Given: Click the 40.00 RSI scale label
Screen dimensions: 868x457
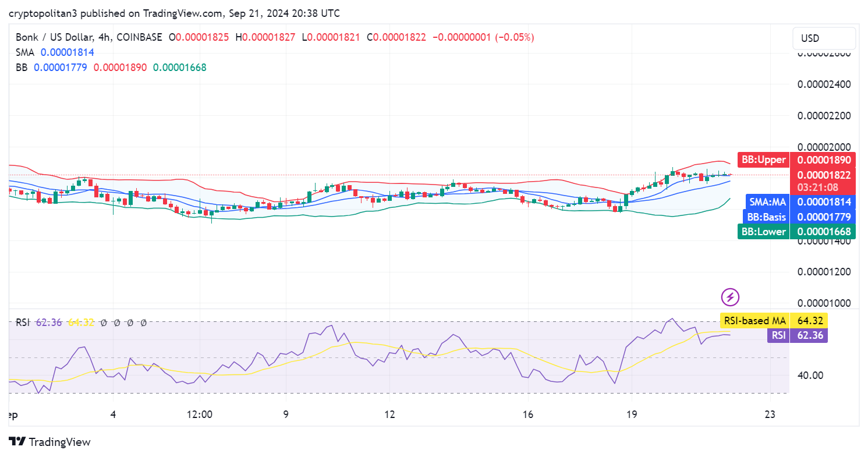Looking at the screenshot, I should (811, 375).
